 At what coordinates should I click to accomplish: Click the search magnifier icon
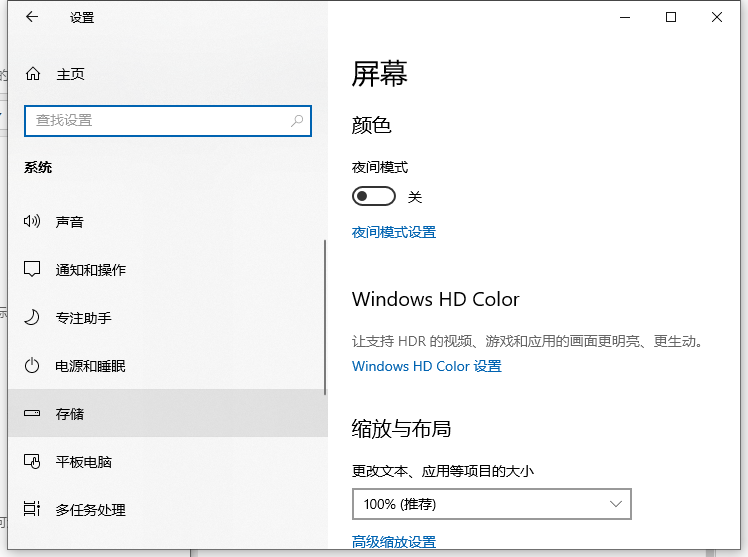[297, 120]
